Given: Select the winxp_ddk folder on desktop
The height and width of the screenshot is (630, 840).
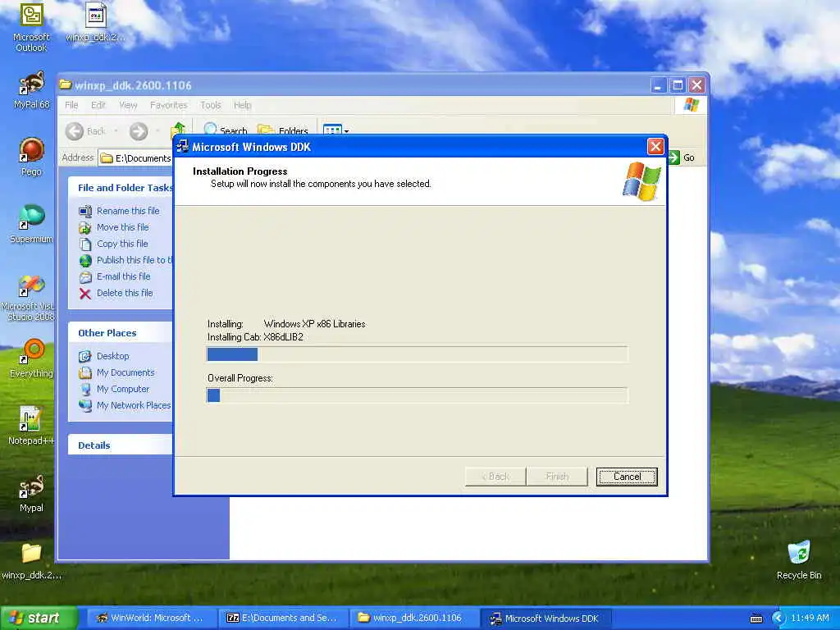Looking at the screenshot, I should pyautogui.click(x=31, y=560).
